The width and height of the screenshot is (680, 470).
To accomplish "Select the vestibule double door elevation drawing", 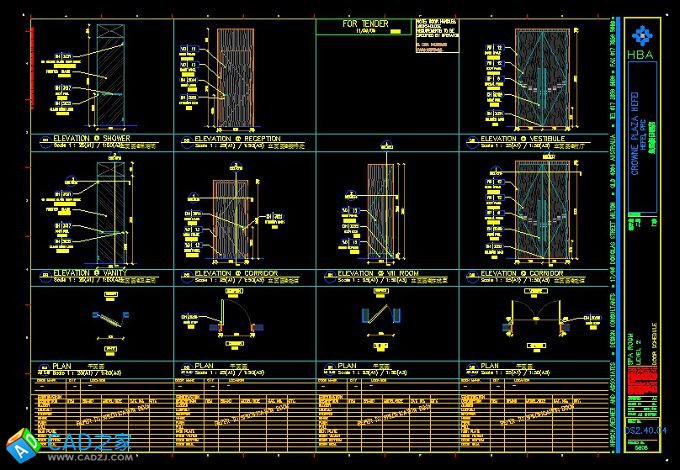I will pos(547,78).
